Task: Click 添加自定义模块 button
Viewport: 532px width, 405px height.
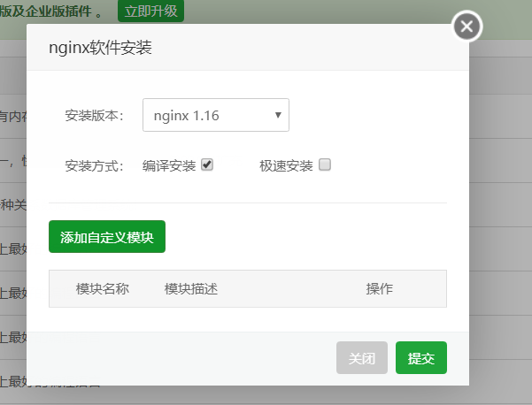Action: click(107, 237)
